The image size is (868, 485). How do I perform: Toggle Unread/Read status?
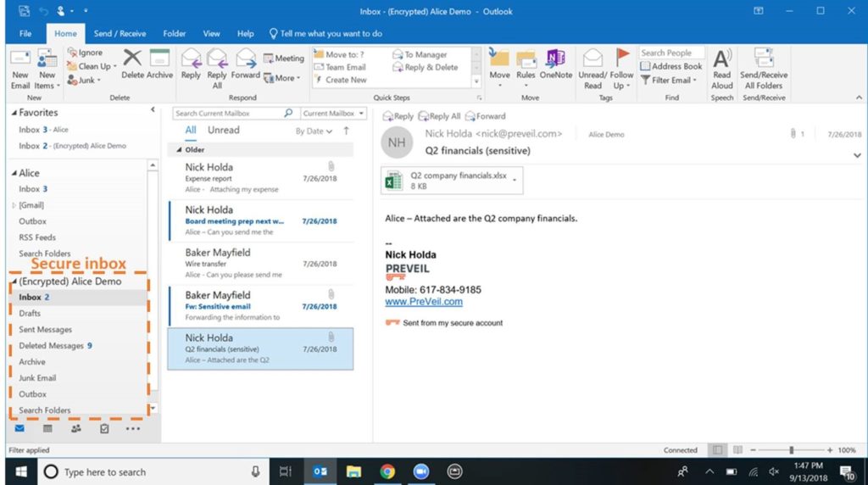(593, 70)
